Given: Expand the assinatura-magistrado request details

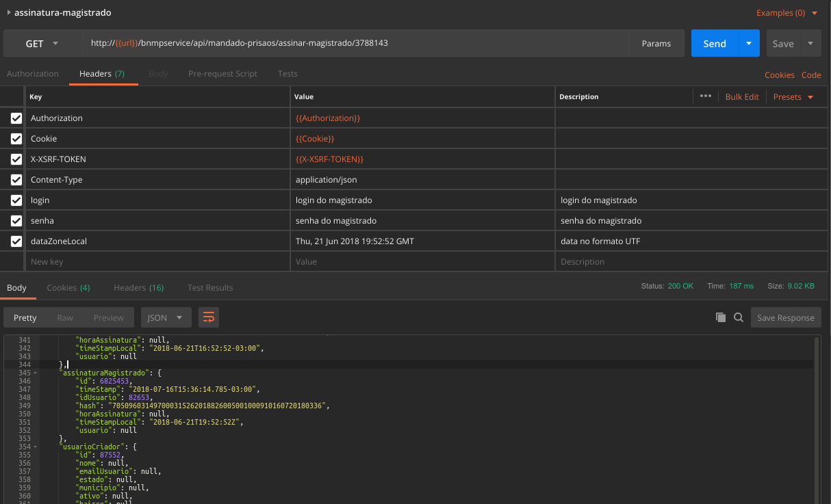Looking at the screenshot, I should (9, 12).
